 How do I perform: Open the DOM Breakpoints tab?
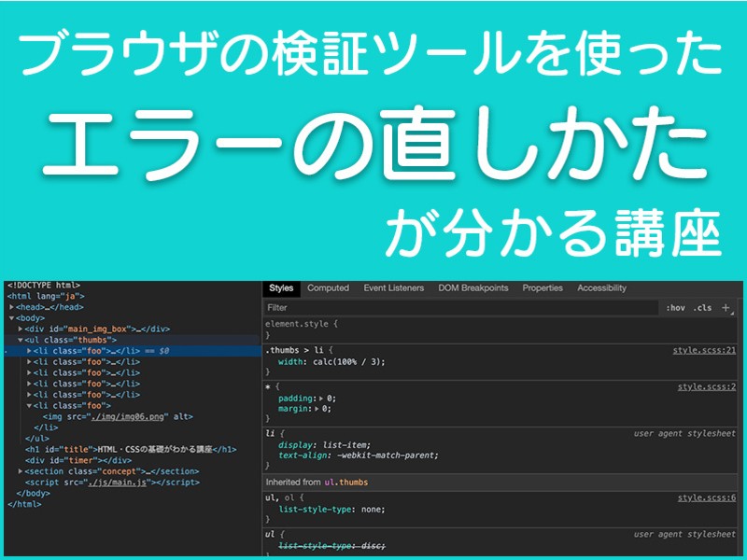point(472,288)
